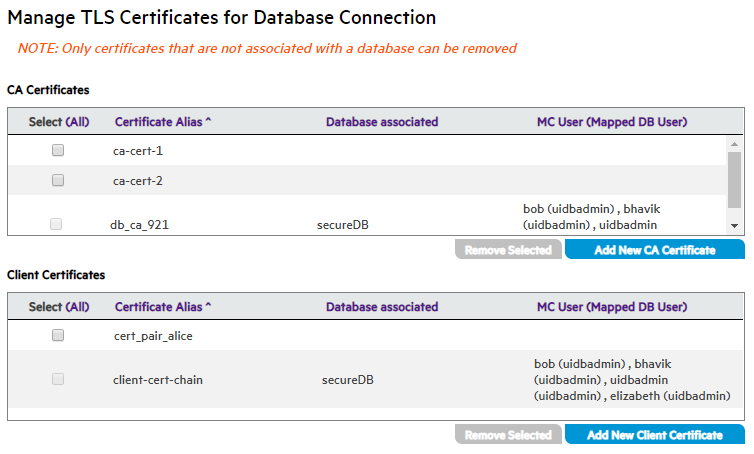Click Database associated header in CA table
Viewport: 754px width, 454px height.
coord(382,122)
